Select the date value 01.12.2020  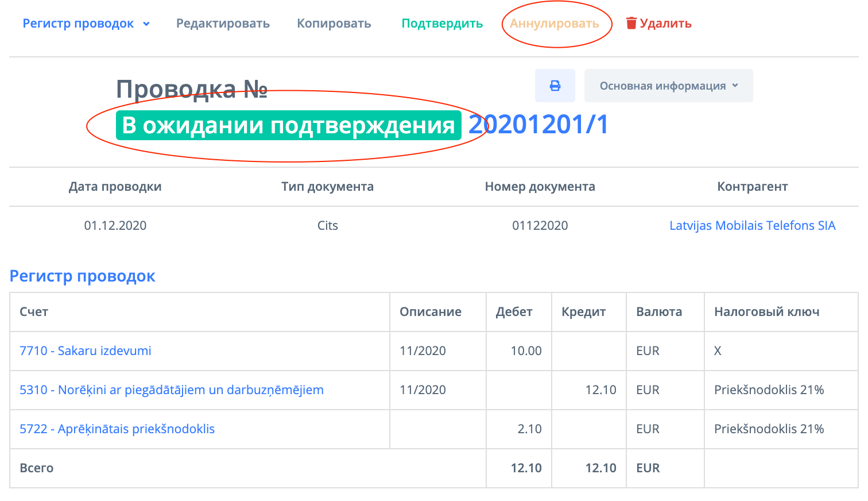(115, 225)
